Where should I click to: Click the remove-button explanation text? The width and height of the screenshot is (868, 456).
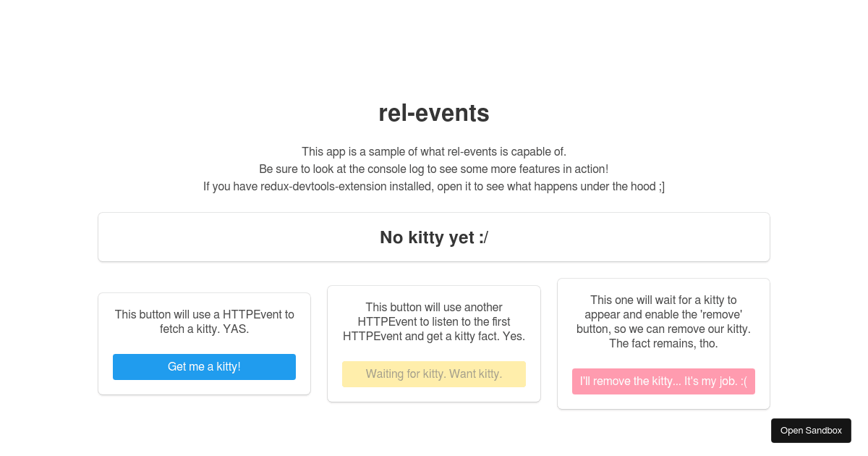663,321
